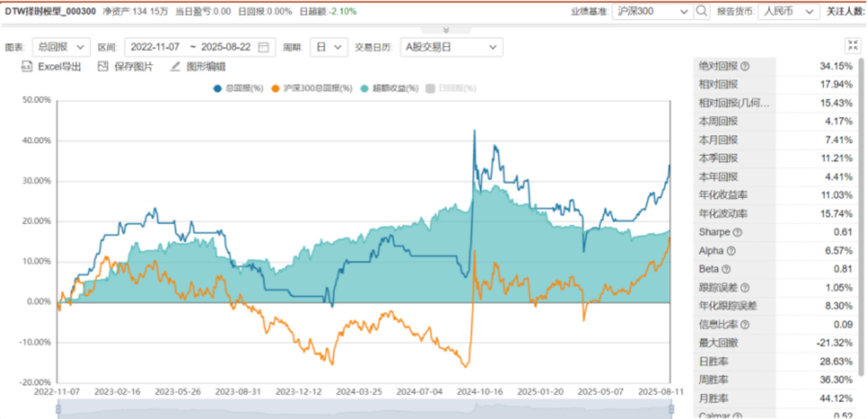Image resolution: width=868 pixels, height=419 pixels.
Task: Toggle 沪深300总回报(%) legend series
Action: [311, 88]
